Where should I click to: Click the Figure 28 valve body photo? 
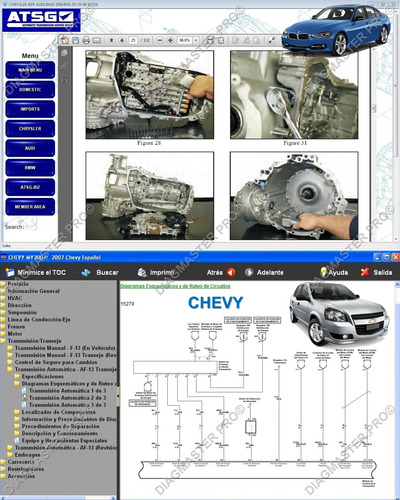150,95
